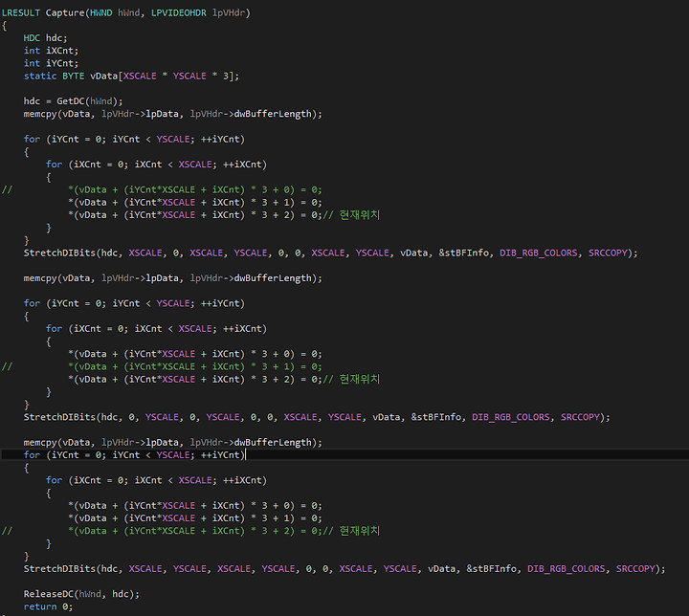Screen dimensions: 689x616
Task: Click the commented-out "* 3 + 0) = 0;" line
Action: (195, 189)
